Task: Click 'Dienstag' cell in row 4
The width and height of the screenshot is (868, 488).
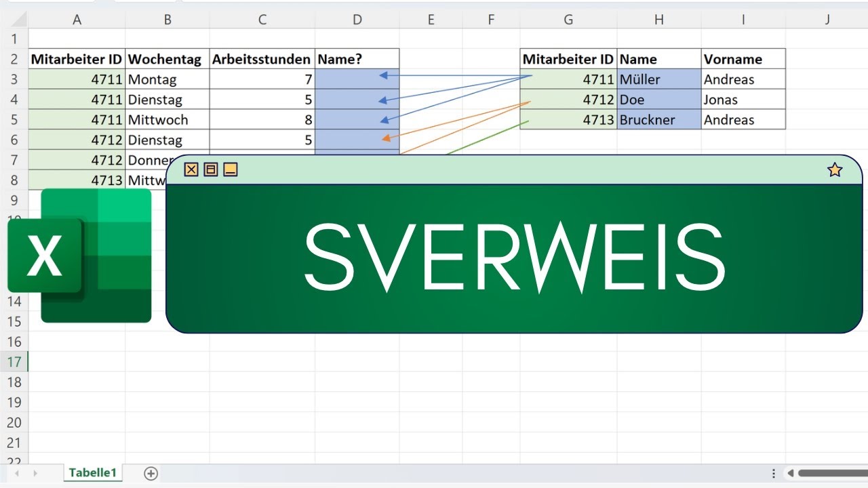Action: 167,100
